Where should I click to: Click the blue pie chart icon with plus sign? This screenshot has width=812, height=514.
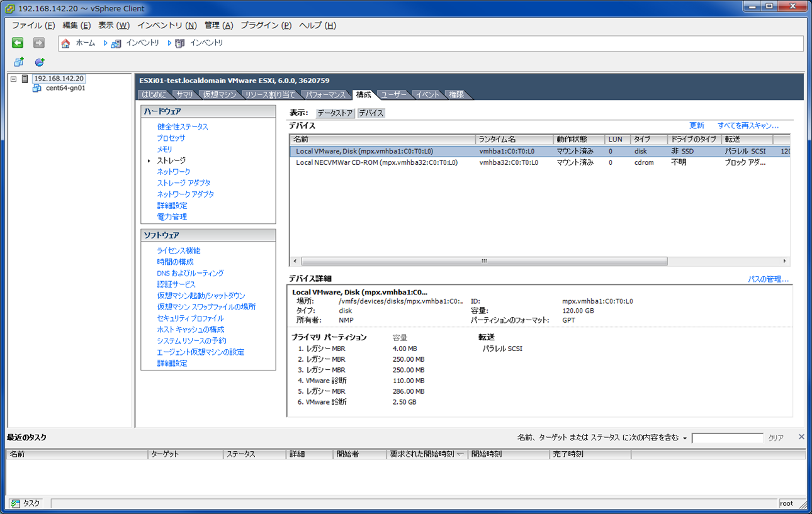coord(38,61)
